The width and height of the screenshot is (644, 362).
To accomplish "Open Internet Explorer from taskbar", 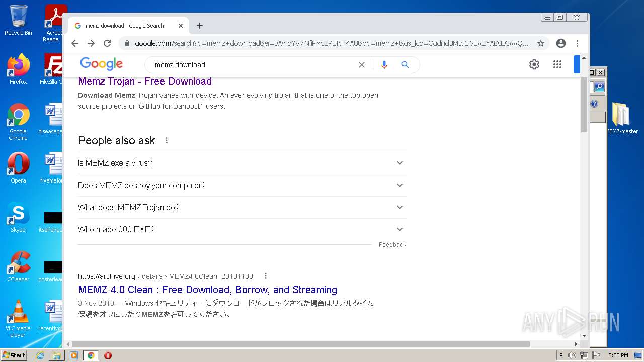I will (x=40, y=355).
